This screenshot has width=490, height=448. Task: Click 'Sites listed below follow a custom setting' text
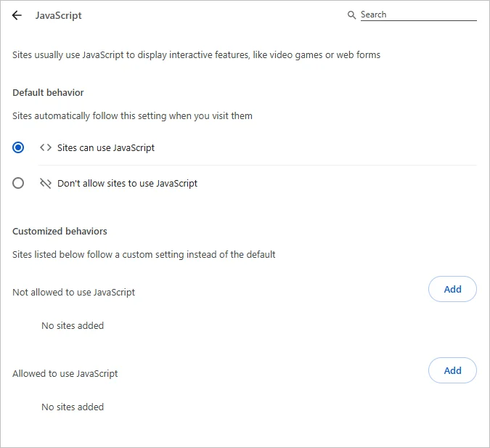[x=144, y=254]
